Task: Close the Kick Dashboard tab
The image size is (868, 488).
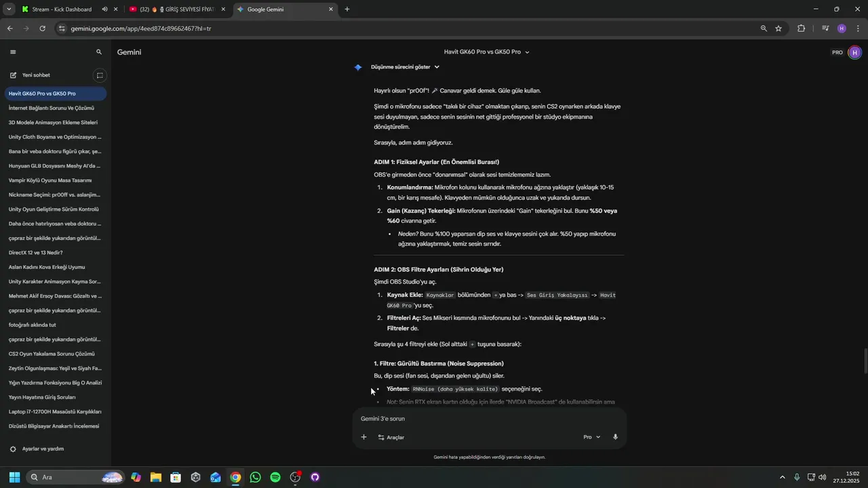Action: click(x=116, y=9)
